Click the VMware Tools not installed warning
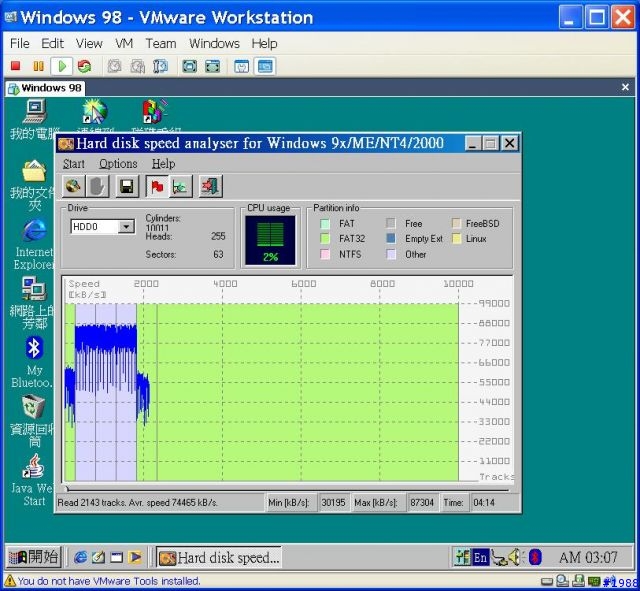640x591 pixels. click(x=103, y=581)
